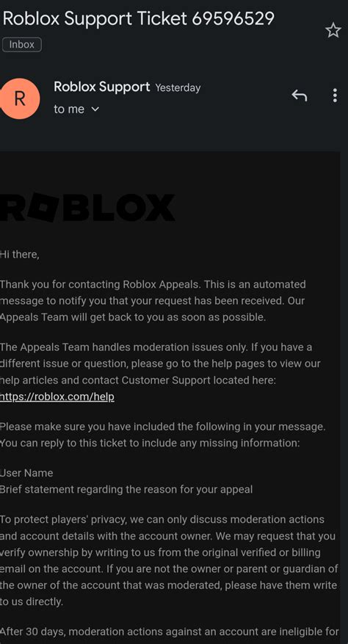The width and height of the screenshot is (348, 644).
Task: Click the 'User Name' line in the email
Action: [x=26, y=473]
